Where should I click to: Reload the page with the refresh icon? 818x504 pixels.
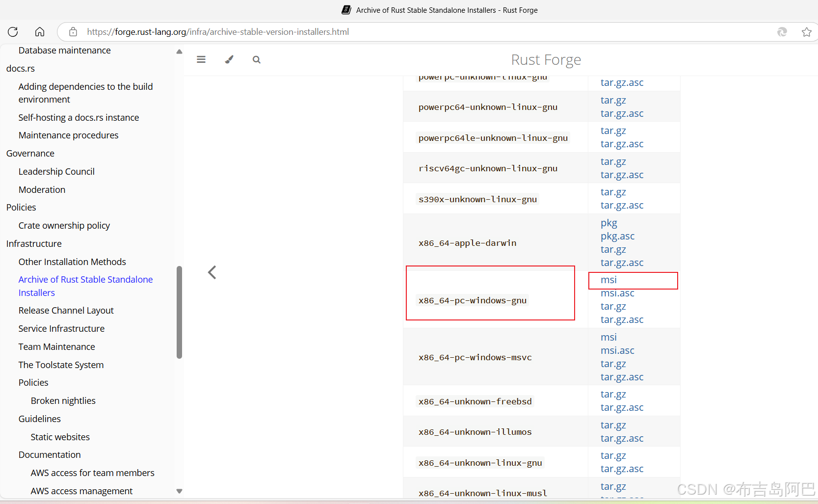coord(13,31)
